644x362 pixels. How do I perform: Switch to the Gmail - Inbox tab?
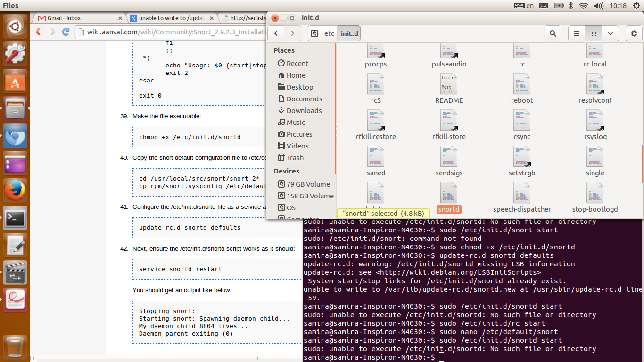[78, 18]
